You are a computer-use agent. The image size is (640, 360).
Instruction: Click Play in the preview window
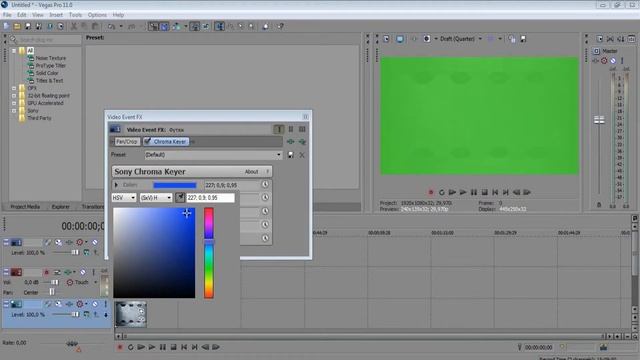point(463,192)
